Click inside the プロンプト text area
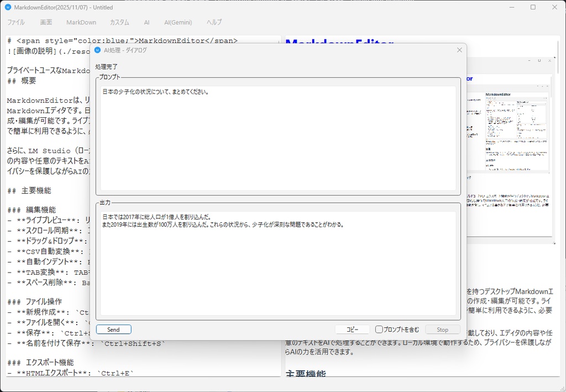This screenshot has height=392, width=566. pyautogui.click(x=278, y=138)
